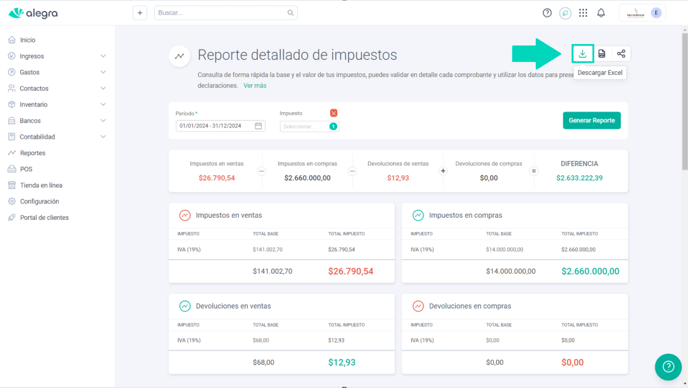Click the page vertical scrollbar
The height and width of the screenshot is (388, 688).
point(684,100)
